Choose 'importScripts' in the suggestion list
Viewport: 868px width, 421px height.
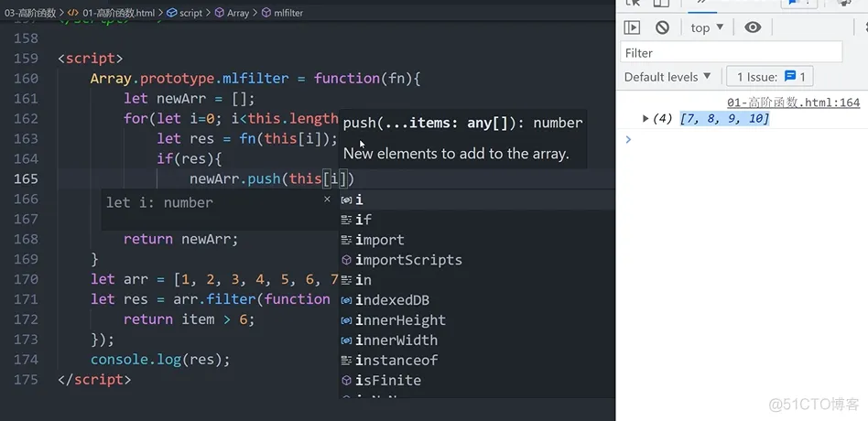[x=477, y=260]
